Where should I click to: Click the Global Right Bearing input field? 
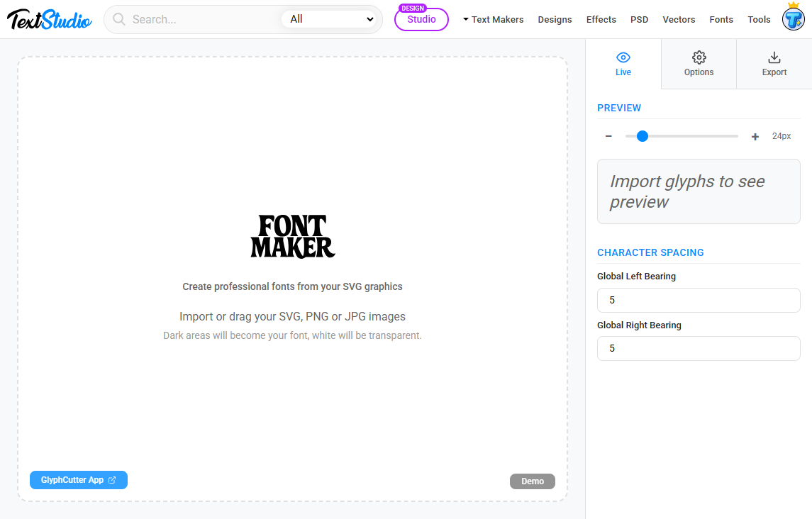pos(699,348)
